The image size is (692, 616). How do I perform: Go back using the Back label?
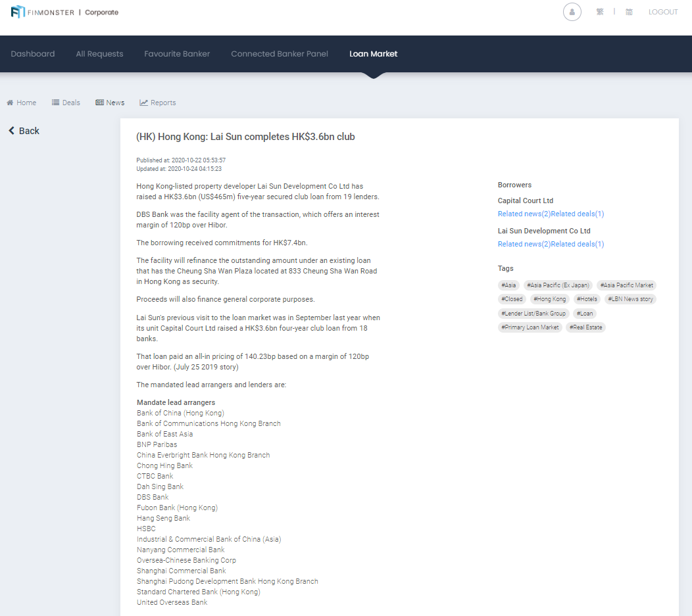point(29,131)
